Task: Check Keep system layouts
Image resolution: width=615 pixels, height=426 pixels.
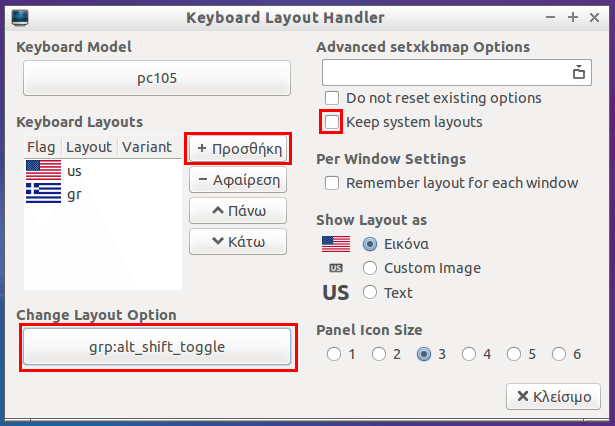Action: [332, 122]
